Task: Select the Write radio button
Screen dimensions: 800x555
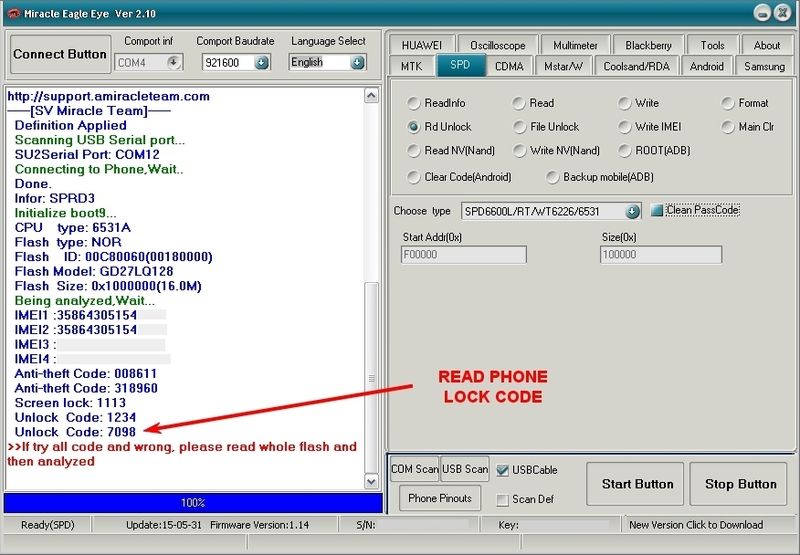Action: 624,103
